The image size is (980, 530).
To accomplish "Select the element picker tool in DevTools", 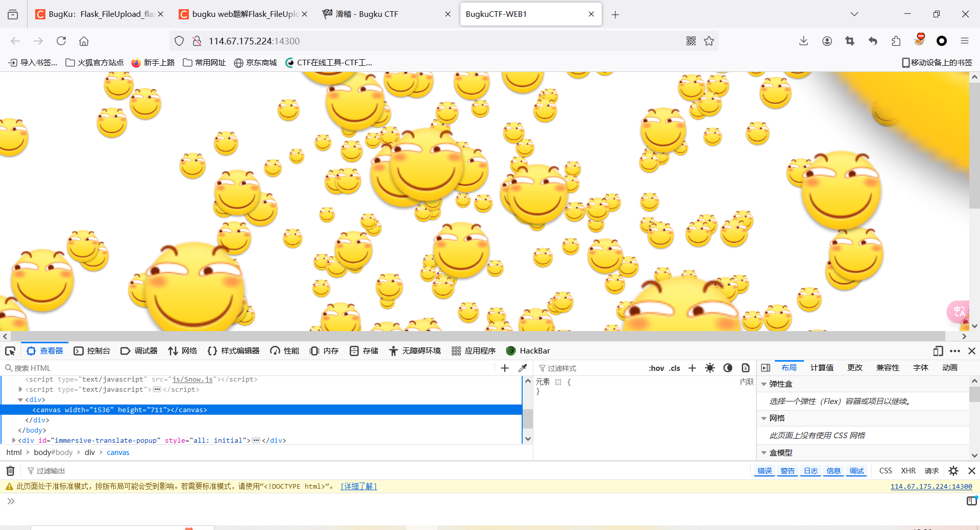I will (x=10, y=351).
